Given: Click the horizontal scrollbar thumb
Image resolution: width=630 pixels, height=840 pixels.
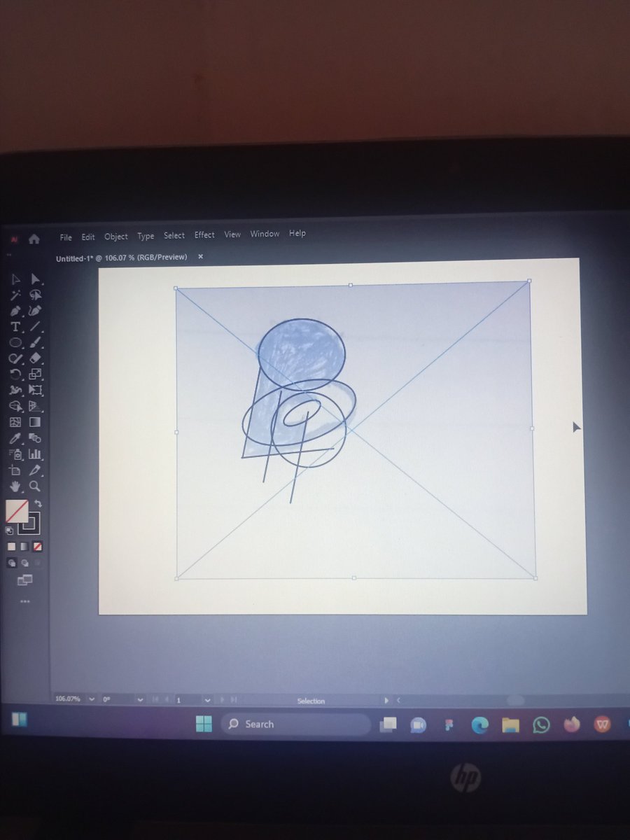Looking at the screenshot, I should (515, 700).
